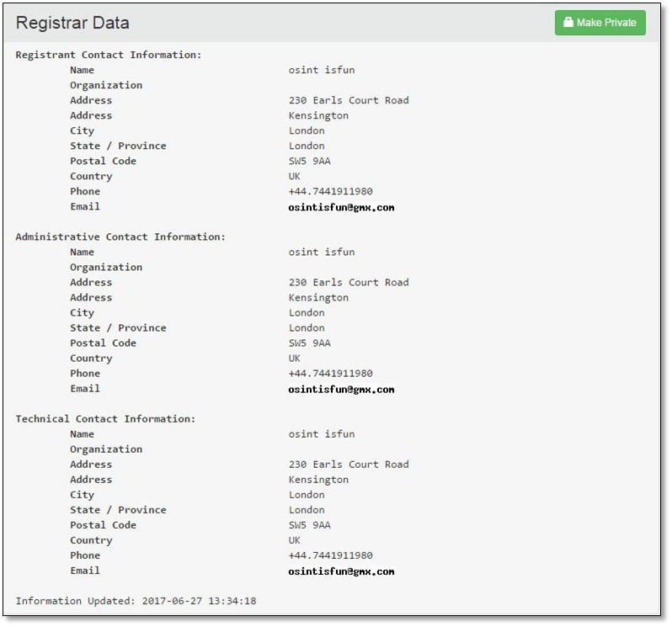Click the Registrant phone number value
The width and height of the screenshot is (672, 627).
(330, 191)
